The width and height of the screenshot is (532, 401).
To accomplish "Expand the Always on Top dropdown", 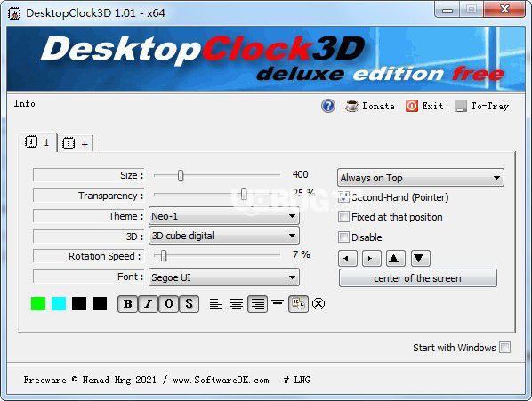I will point(421,178).
